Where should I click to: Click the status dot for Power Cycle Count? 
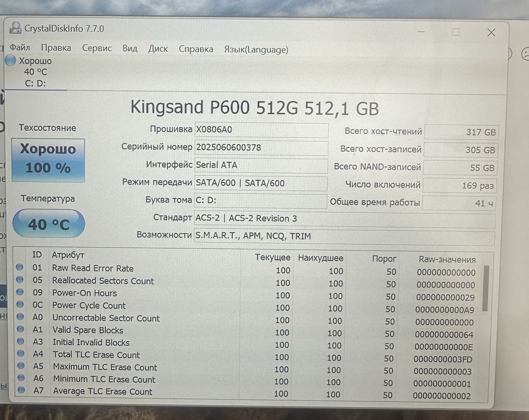pos(20,304)
